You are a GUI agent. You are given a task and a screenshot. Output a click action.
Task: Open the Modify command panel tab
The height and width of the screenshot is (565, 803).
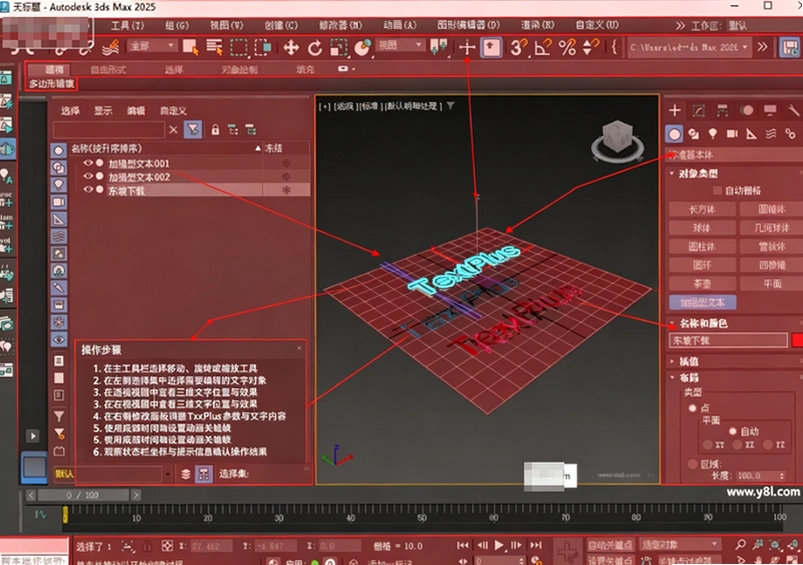tap(699, 110)
